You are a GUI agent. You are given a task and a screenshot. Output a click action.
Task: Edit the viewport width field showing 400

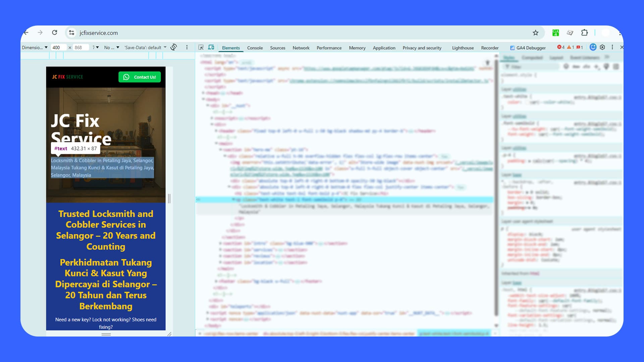(x=58, y=47)
